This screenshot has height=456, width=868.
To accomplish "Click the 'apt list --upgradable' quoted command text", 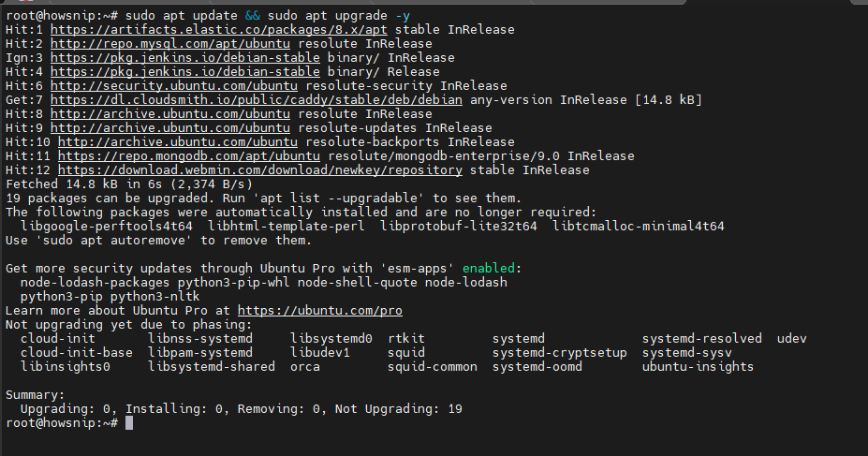I will point(339,199).
